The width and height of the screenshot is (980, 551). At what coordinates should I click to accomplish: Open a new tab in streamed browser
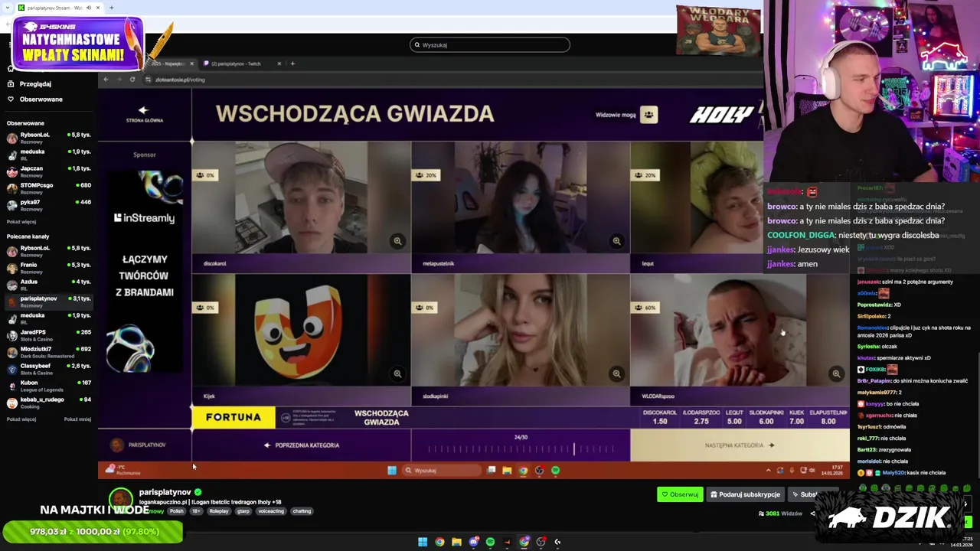click(292, 64)
